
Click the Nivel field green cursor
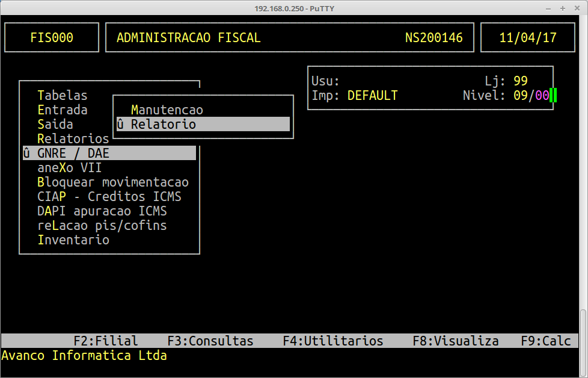[553, 96]
